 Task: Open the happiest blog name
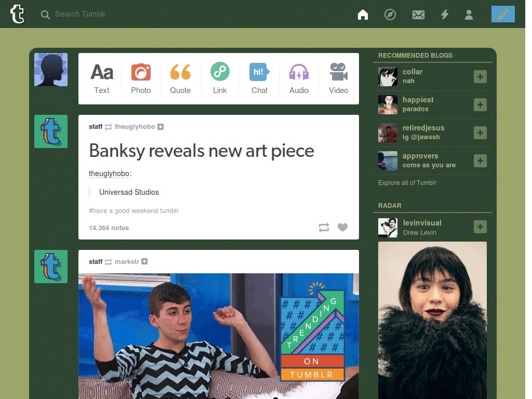click(418, 100)
